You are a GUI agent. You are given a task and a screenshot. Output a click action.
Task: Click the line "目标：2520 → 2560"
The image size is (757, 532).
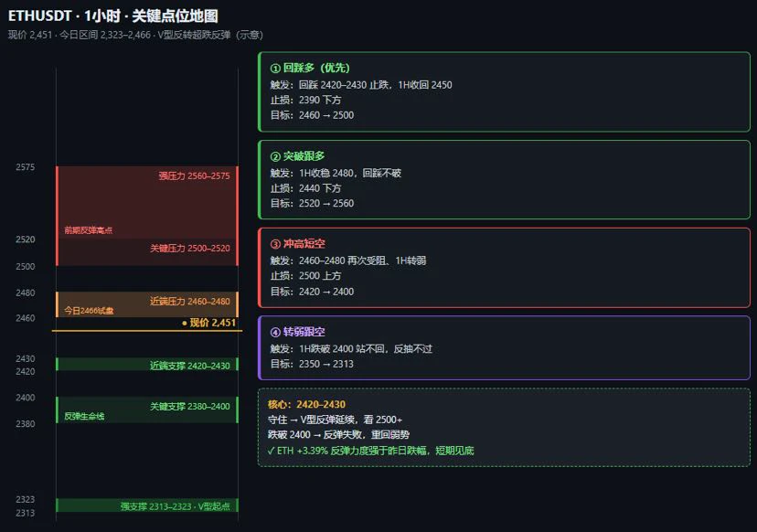click(x=312, y=203)
